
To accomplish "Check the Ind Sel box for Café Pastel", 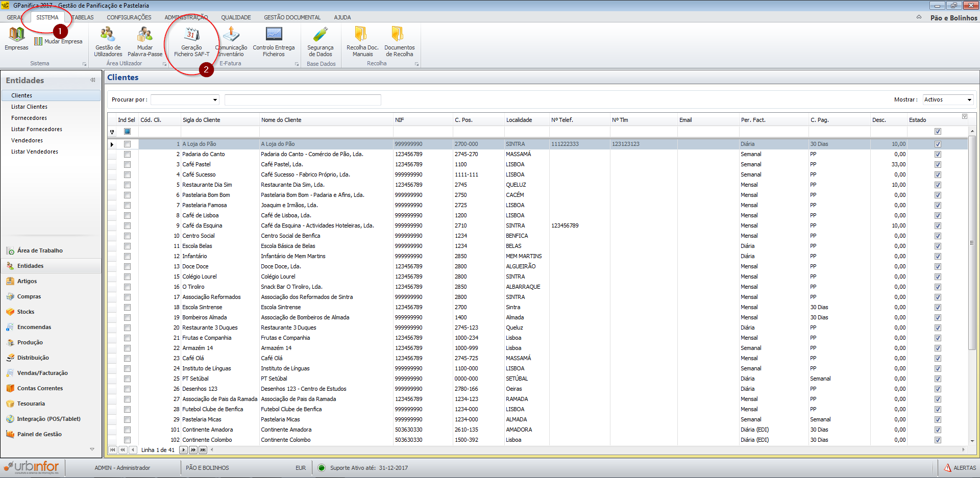I will pos(127,164).
